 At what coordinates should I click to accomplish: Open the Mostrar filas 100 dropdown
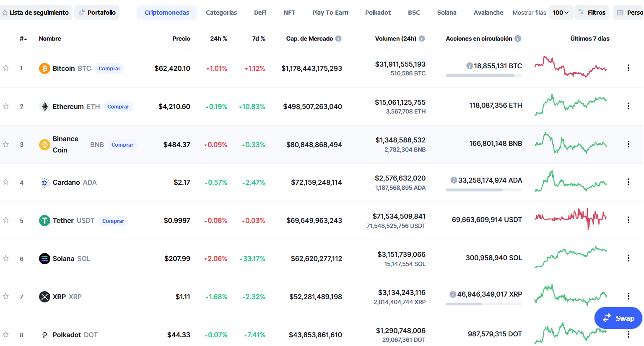pos(561,13)
